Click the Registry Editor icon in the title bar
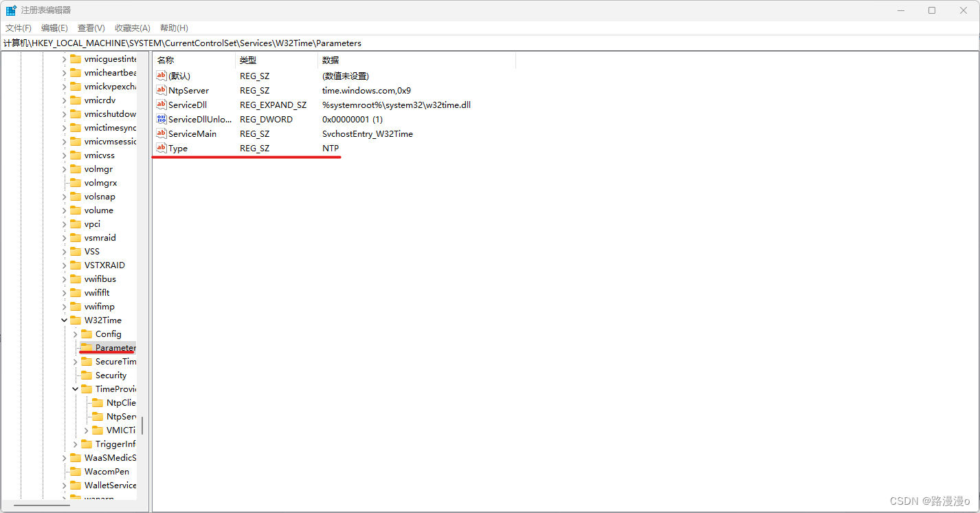This screenshot has height=513, width=980. 11,10
